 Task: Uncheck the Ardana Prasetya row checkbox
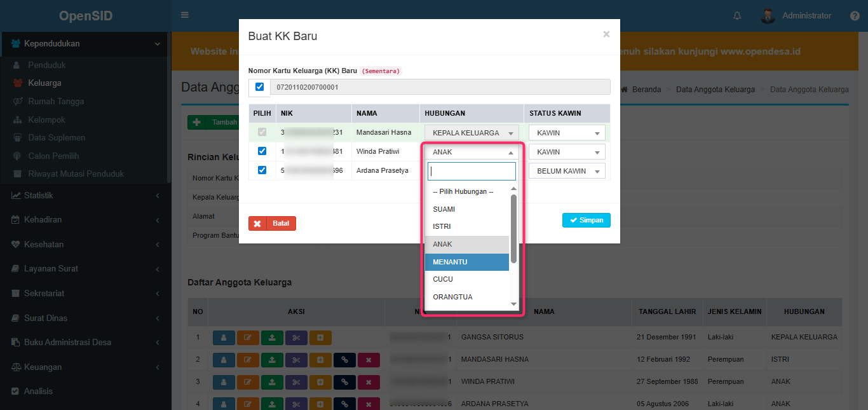pos(262,170)
